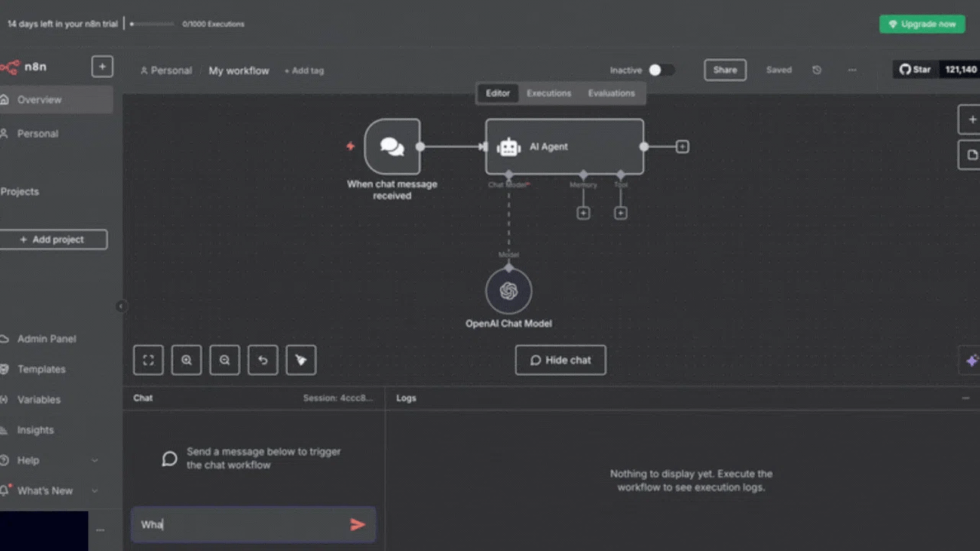Click the plus button beside n8n logo
This screenshot has width=980, height=551.
[x=103, y=67]
